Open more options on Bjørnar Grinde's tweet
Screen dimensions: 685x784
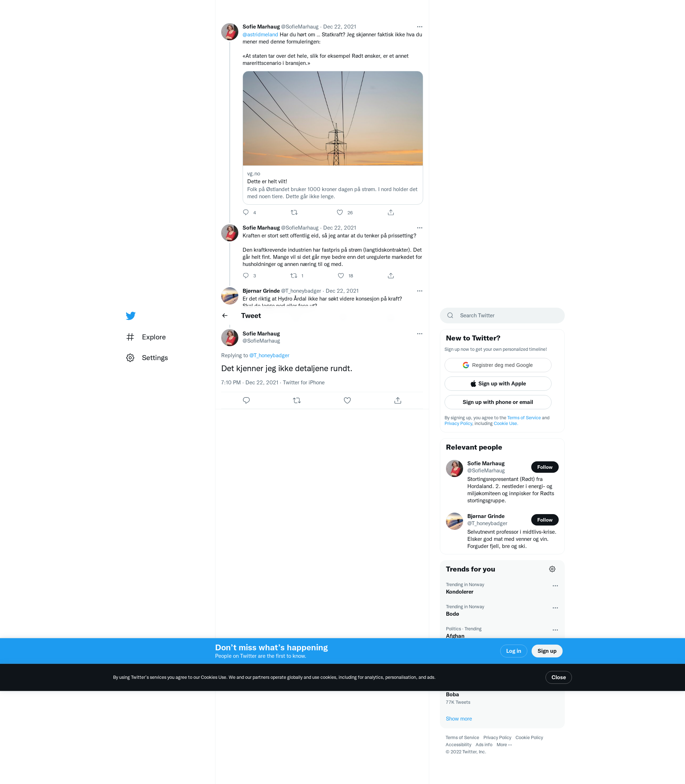click(x=419, y=291)
